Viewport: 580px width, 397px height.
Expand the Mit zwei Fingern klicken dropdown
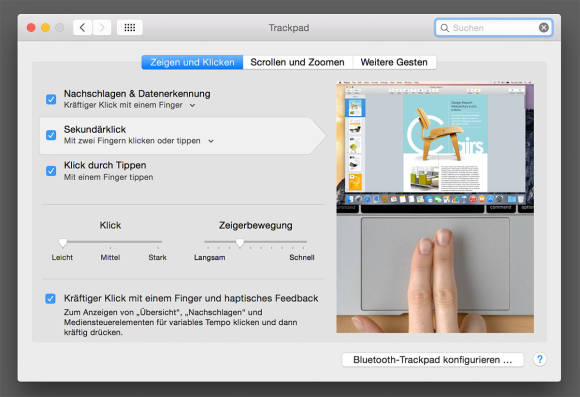click(139, 141)
